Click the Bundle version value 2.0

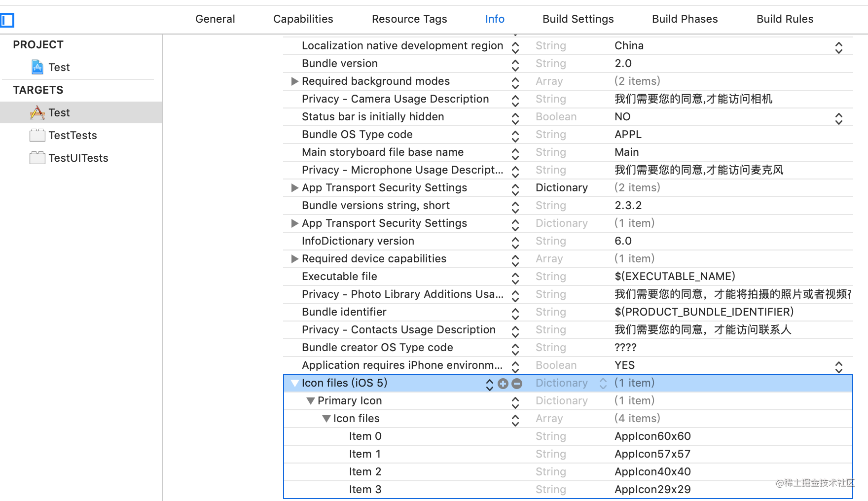(623, 63)
